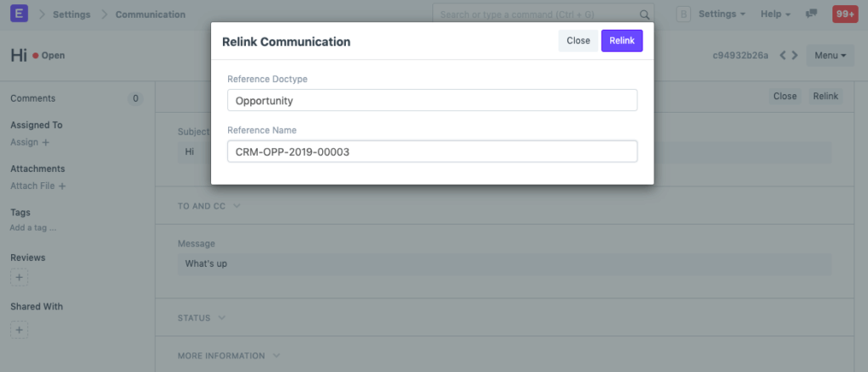Screen dimensions: 868x372
Task: Open the Menu dropdown
Action: pyautogui.click(x=830, y=56)
